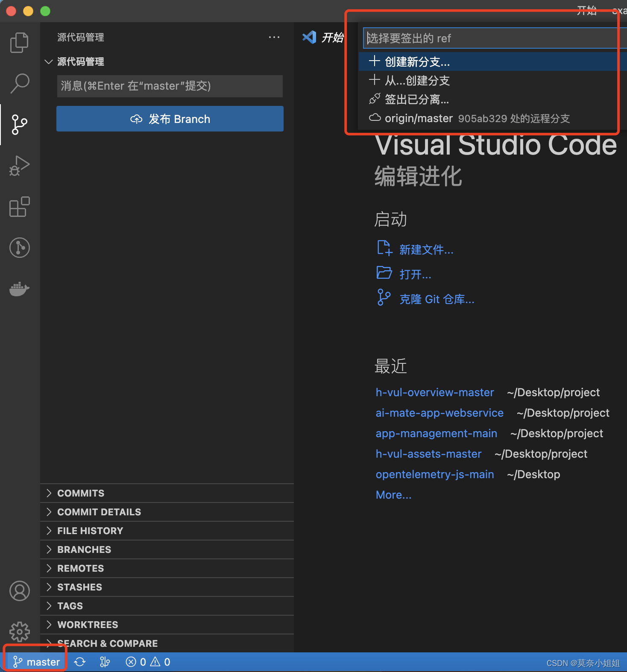The width and height of the screenshot is (627, 672).
Task: Click the git branch icon beside 克隆 Git 仓库
Action: tap(384, 297)
